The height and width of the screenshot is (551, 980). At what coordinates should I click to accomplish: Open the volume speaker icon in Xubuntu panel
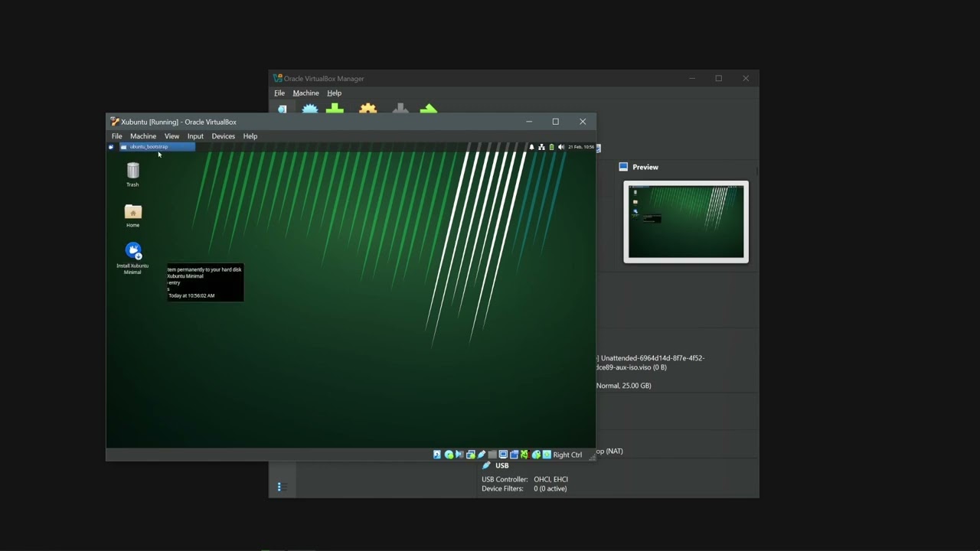point(561,147)
